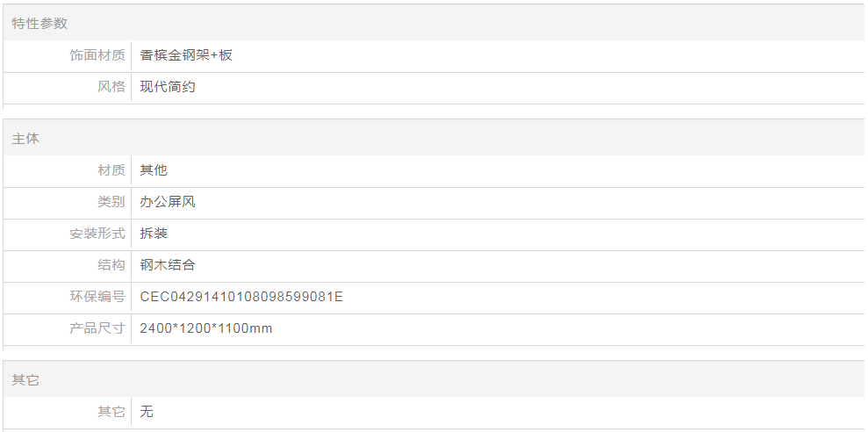
Task: Click the 特性参数 section header
Action: pos(39,24)
